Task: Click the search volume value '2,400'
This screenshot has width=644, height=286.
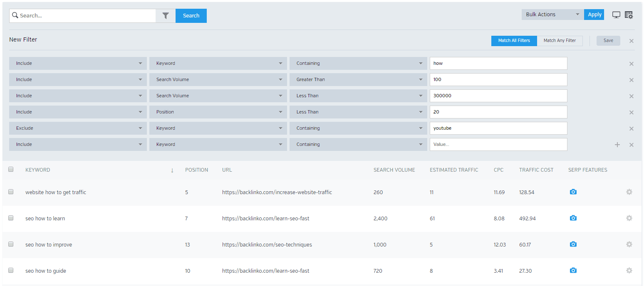Action: tap(380, 219)
